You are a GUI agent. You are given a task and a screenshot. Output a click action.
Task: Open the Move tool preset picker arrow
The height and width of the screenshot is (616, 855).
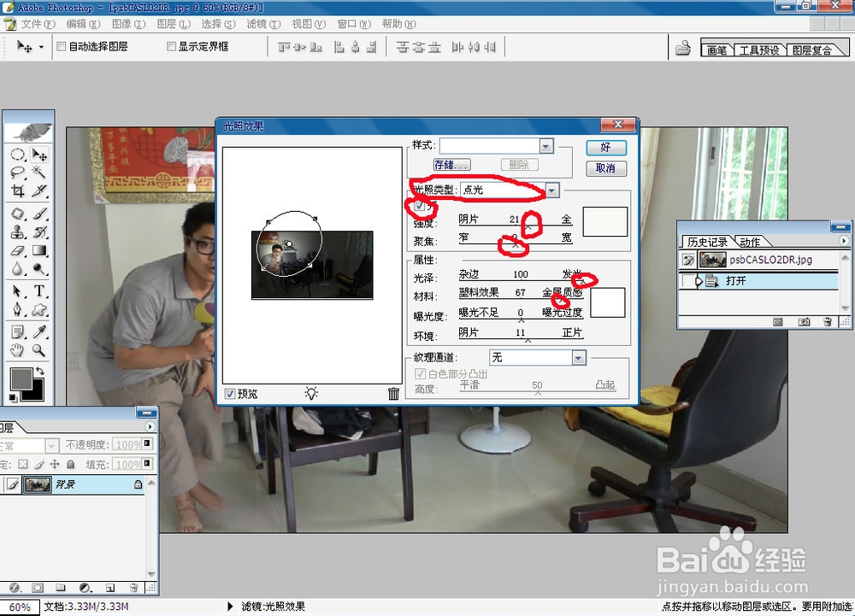(x=41, y=47)
